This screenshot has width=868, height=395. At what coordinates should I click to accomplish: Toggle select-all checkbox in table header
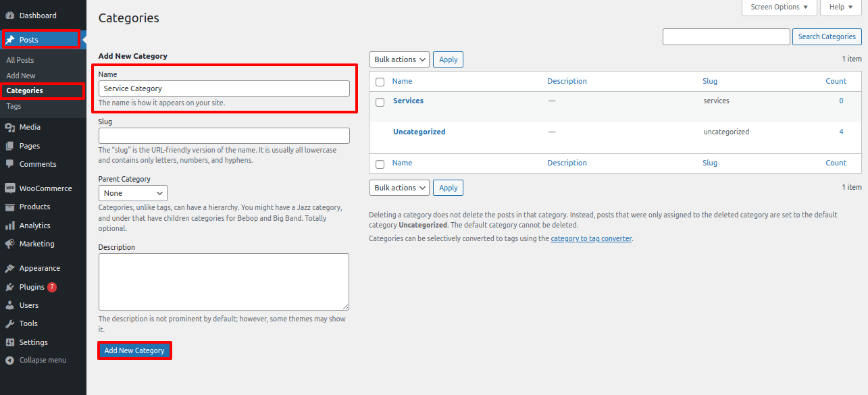coord(380,82)
